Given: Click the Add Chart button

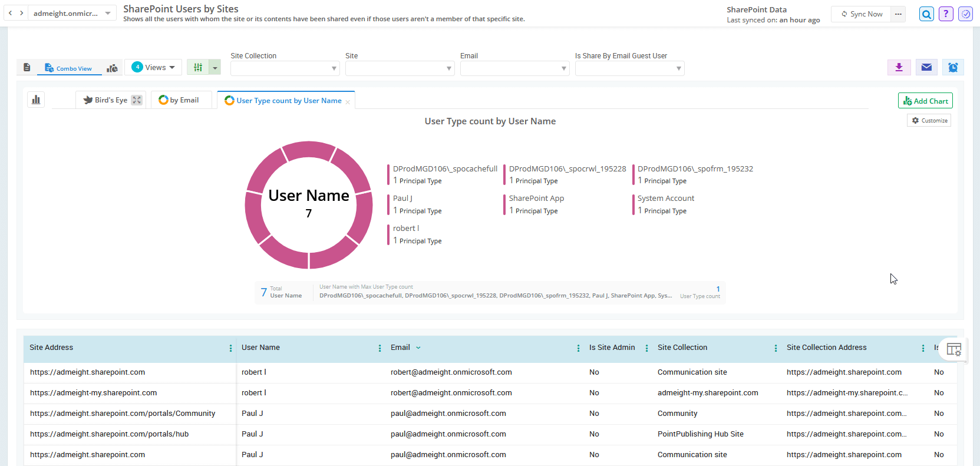Looking at the screenshot, I should tap(925, 101).
